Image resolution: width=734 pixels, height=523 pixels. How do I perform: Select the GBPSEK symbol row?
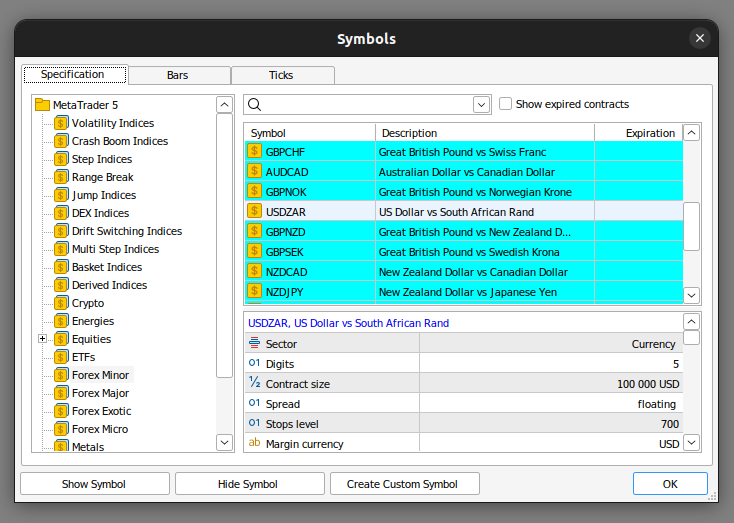pyautogui.click(x=464, y=251)
